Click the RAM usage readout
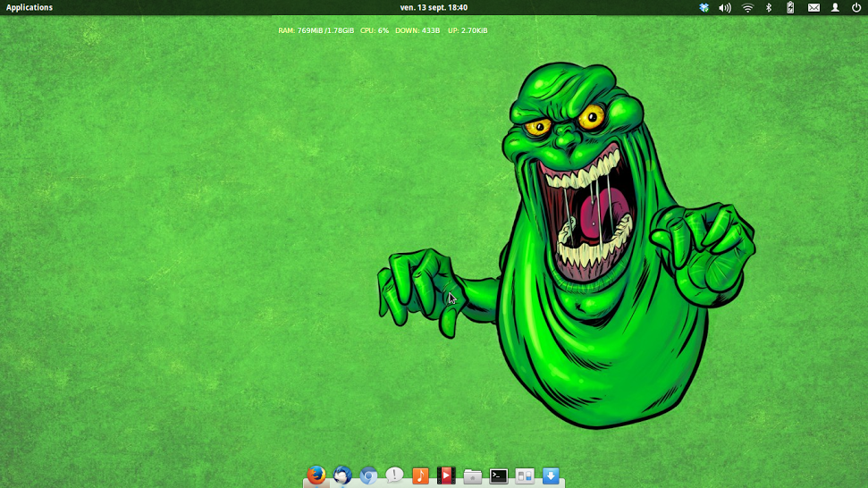Viewport: 868px width, 488px height. [x=316, y=30]
